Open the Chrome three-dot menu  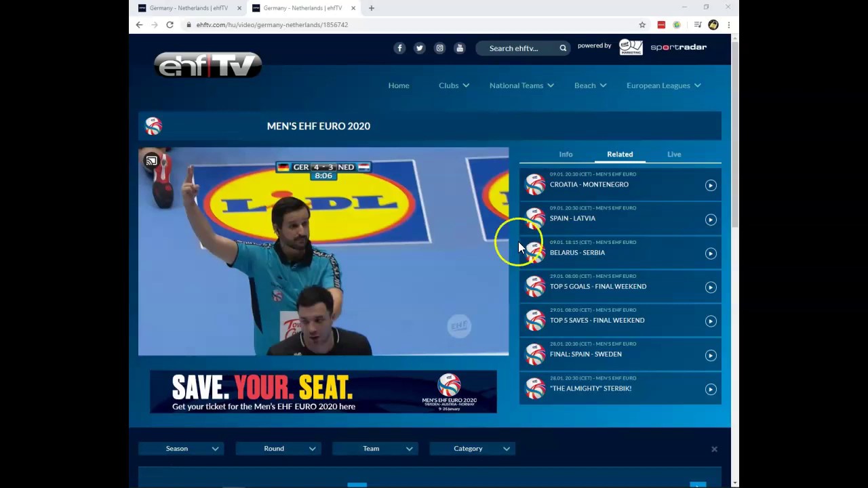click(728, 24)
